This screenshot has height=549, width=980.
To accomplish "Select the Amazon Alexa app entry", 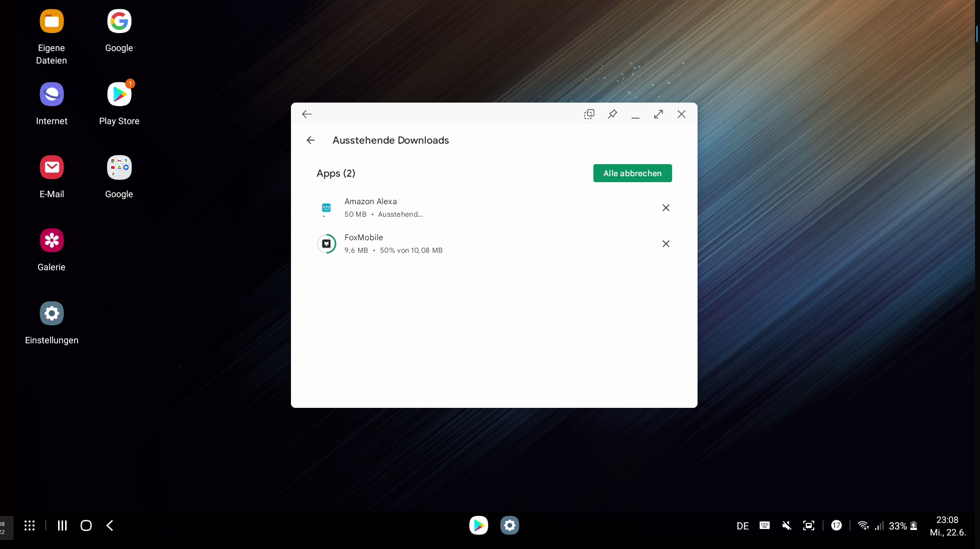I will click(494, 208).
